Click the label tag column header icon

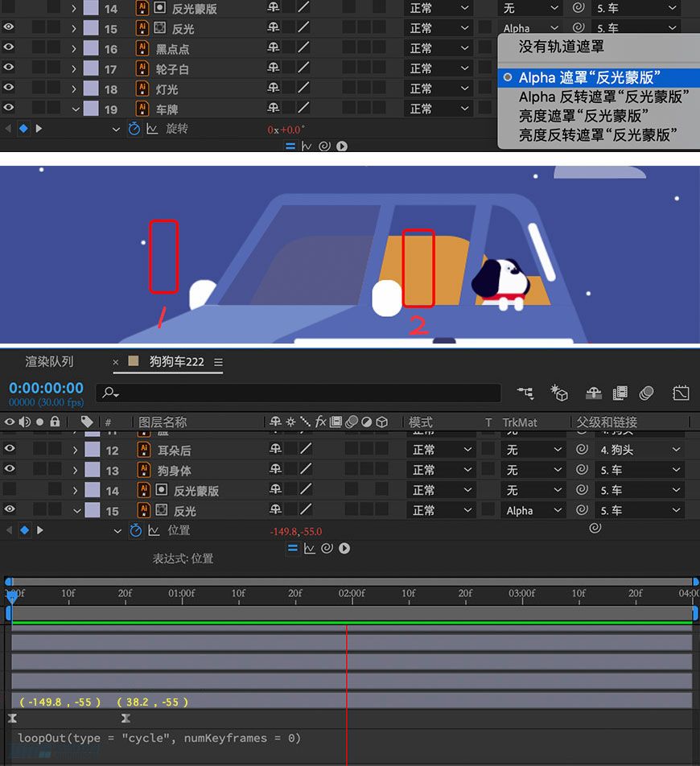point(87,421)
